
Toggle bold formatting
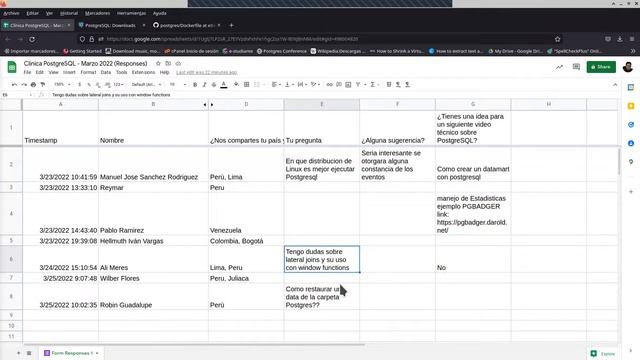click(x=195, y=84)
